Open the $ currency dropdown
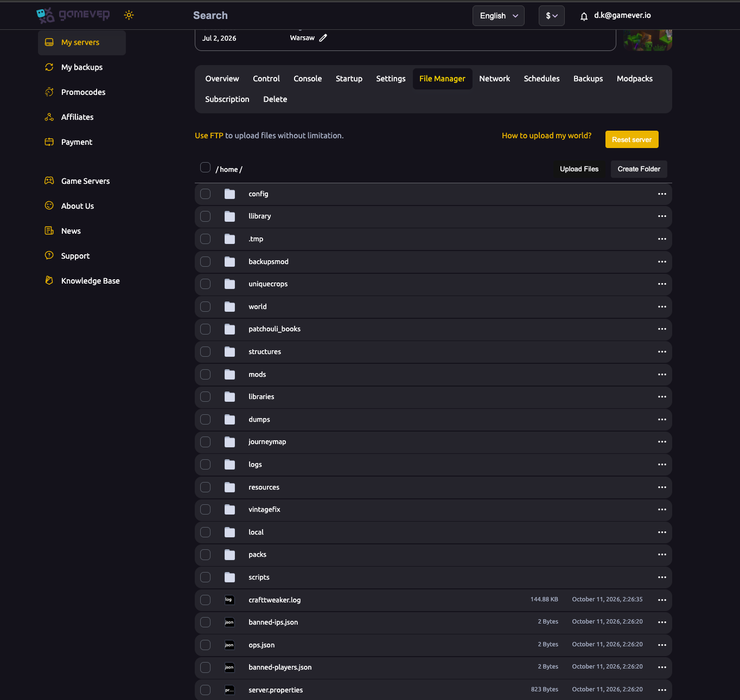This screenshot has width=740, height=700. pyautogui.click(x=552, y=16)
